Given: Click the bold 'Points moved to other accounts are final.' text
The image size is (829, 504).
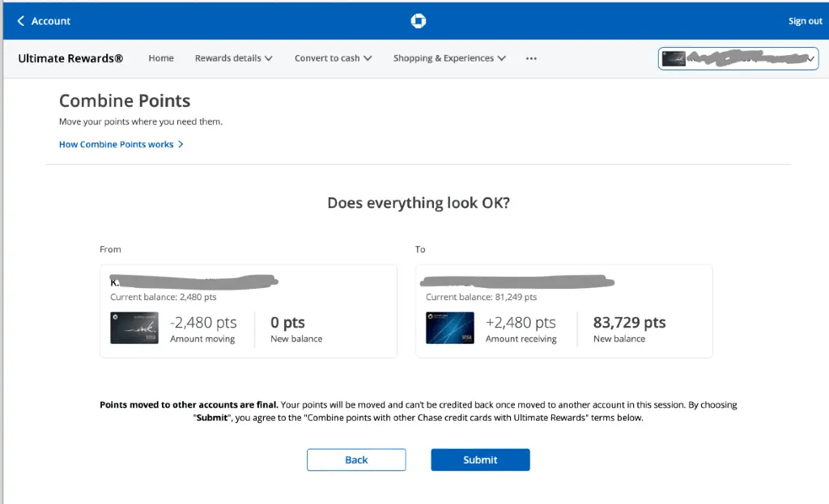Looking at the screenshot, I should click(x=189, y=404).
